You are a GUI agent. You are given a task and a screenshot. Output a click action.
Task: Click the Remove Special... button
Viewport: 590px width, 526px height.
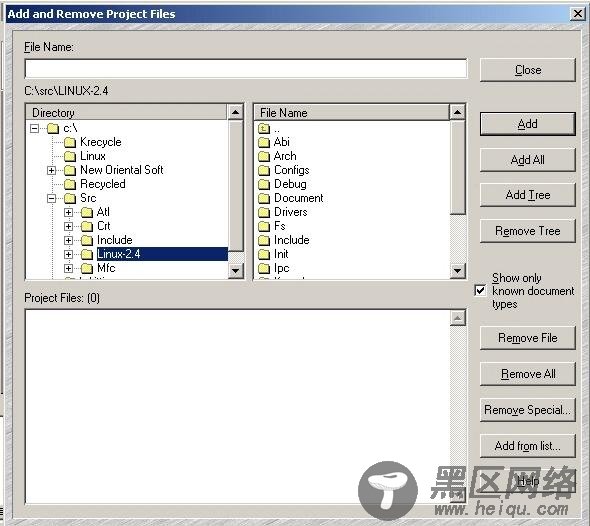(528, 410)
